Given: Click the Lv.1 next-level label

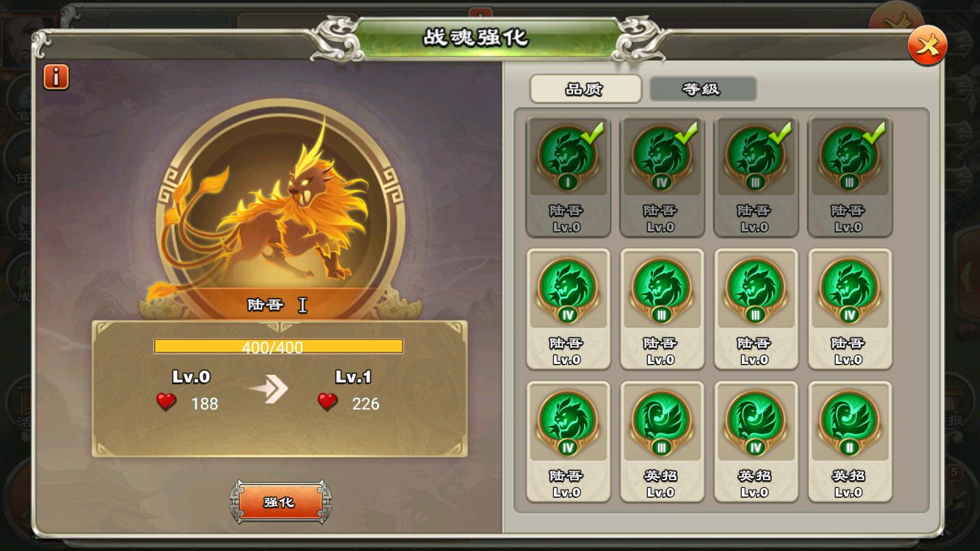Looking at the screenshot, I should 353,377.
